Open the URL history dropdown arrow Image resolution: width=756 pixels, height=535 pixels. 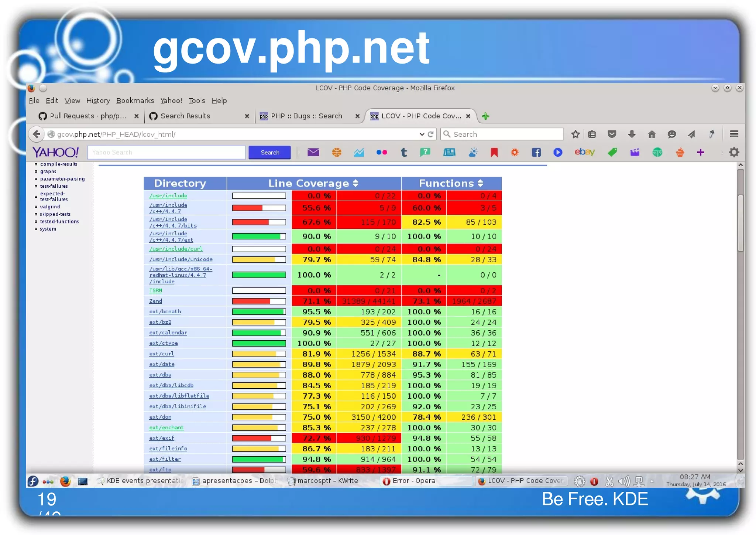(x=422, y=134)
